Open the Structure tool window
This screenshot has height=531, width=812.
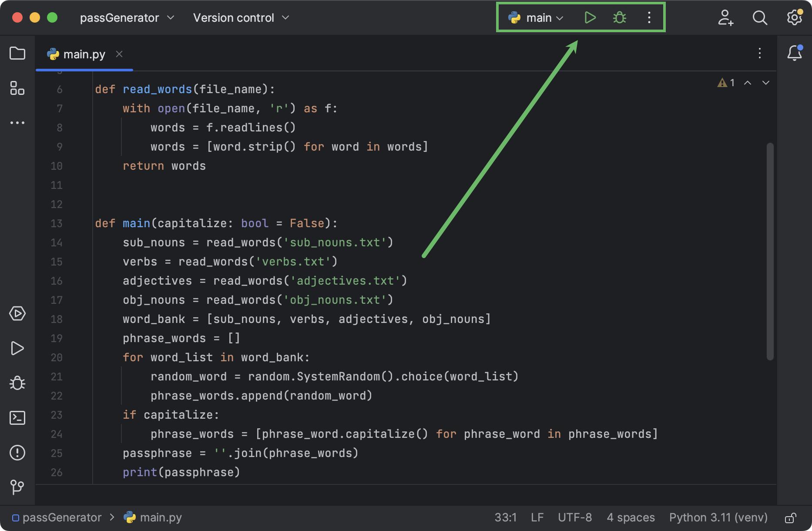[17, 88]
